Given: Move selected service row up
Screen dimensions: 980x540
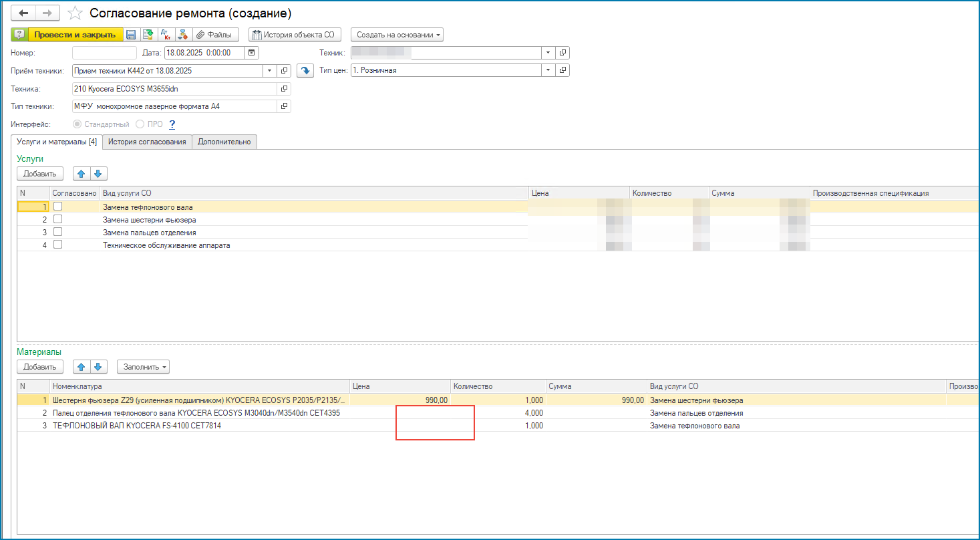Looking at the screenshot, I should [81, 174].
